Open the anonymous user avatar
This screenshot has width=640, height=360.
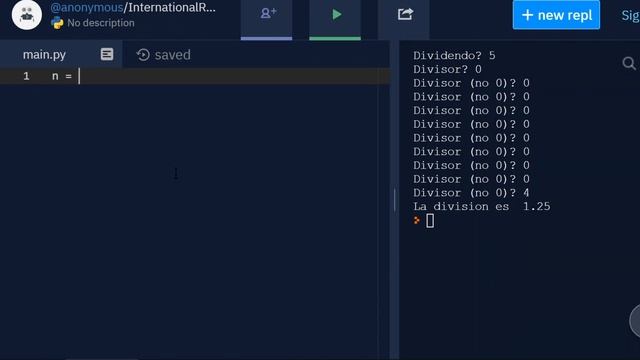tap(27, 15)
